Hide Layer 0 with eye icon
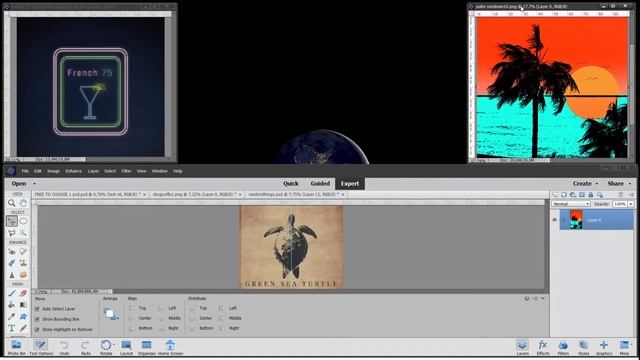The height and width of the screenshot is (360, 640). pyautogui.click(x=554, y=220)
